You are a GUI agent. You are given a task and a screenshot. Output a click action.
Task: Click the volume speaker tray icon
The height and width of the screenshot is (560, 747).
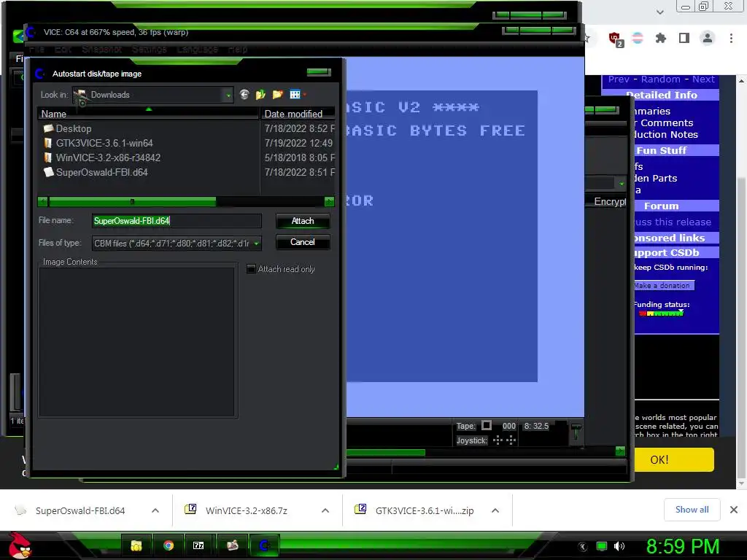(619, 546)
